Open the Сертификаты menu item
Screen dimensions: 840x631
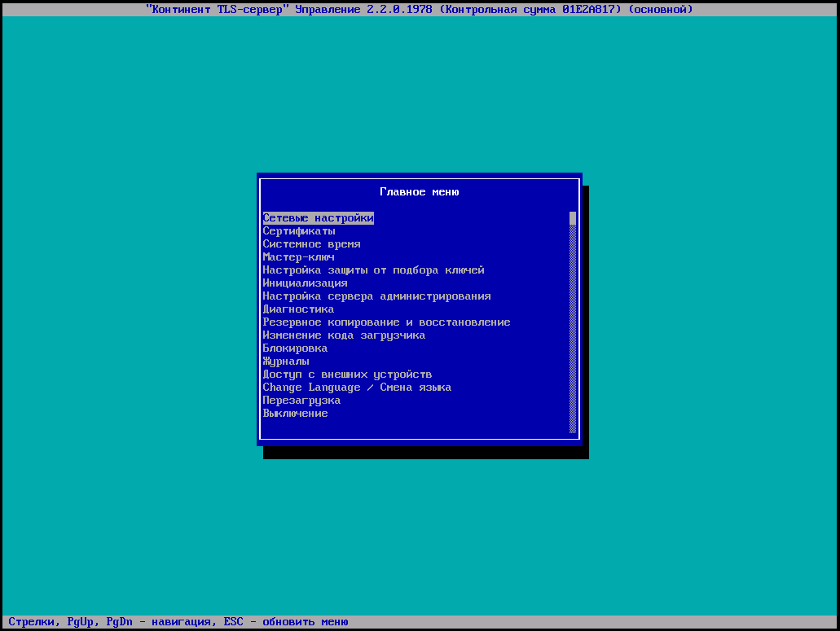coord(299,231)
